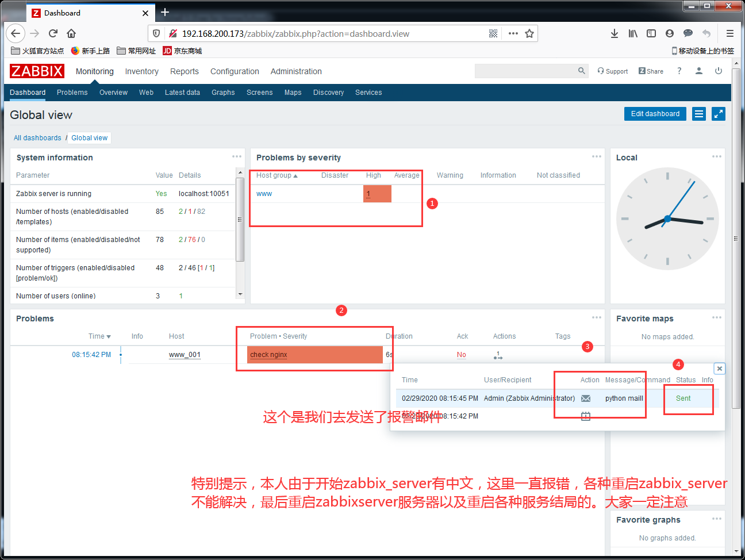This screenshot has height=560, width=745.
Task: Click the High severity count cell for www
Action: point(377,194)
